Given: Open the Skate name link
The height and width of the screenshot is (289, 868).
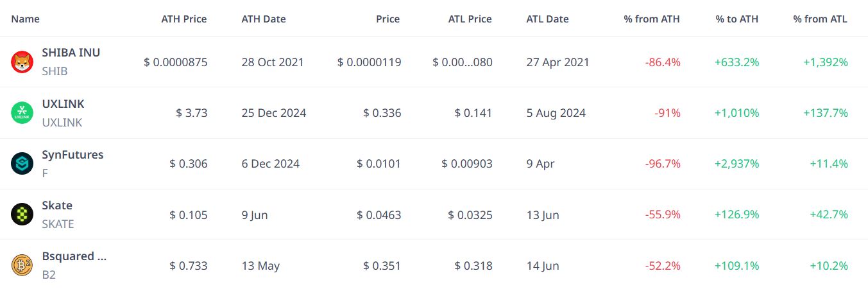Looking at the screenshot, I should 57,206.
